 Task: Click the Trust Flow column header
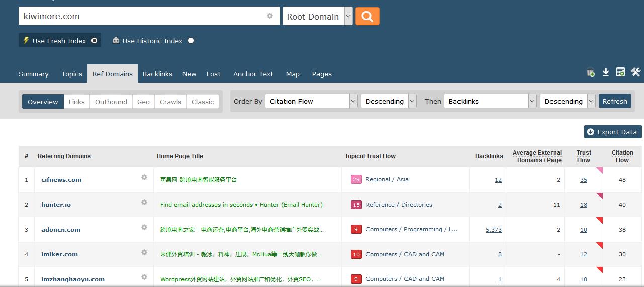click(584, 156)
